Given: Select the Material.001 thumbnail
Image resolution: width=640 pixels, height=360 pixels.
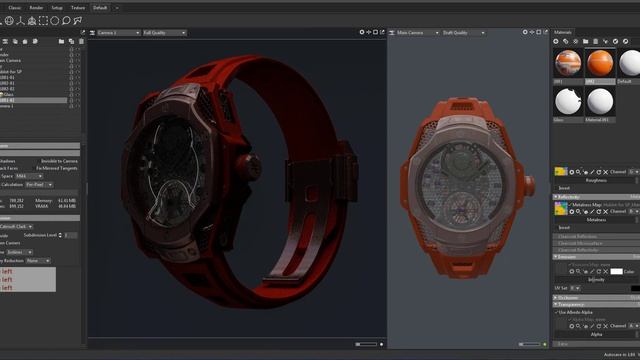Looking at the screenshot, I should 600,102.
